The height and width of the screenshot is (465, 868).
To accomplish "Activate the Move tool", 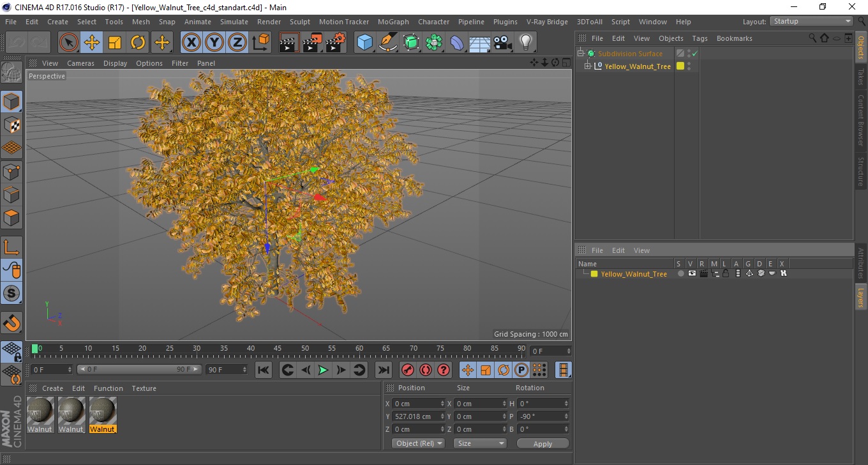I will 92,43.
